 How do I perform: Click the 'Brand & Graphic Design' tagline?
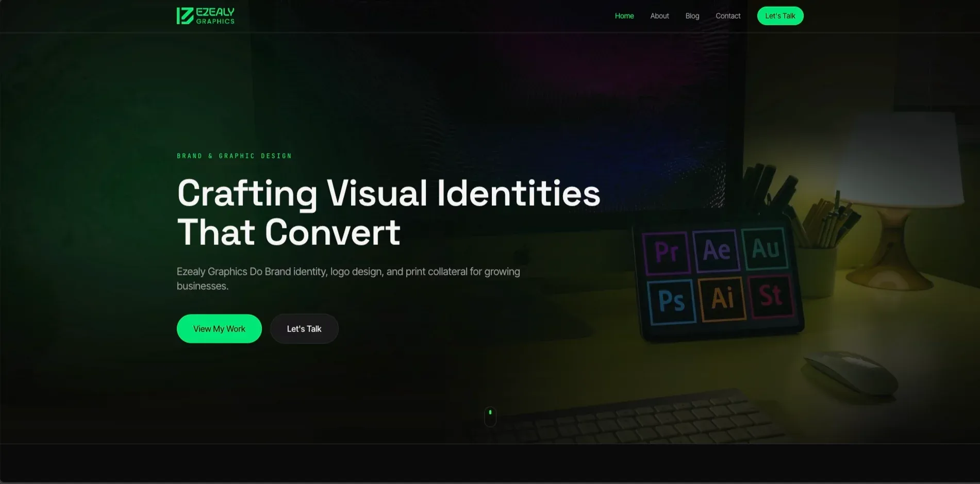(x=235, y=156)
